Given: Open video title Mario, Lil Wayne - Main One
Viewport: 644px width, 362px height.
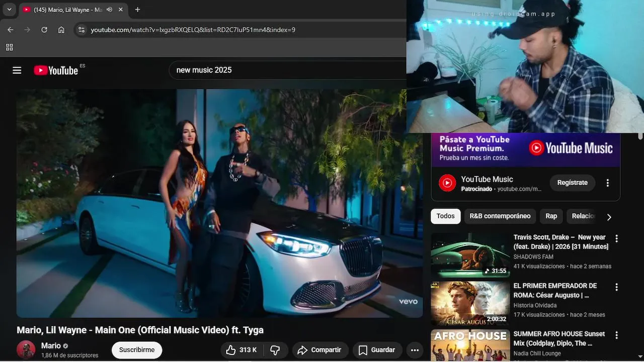Looking at the screenshot, I should pos(140,330).
